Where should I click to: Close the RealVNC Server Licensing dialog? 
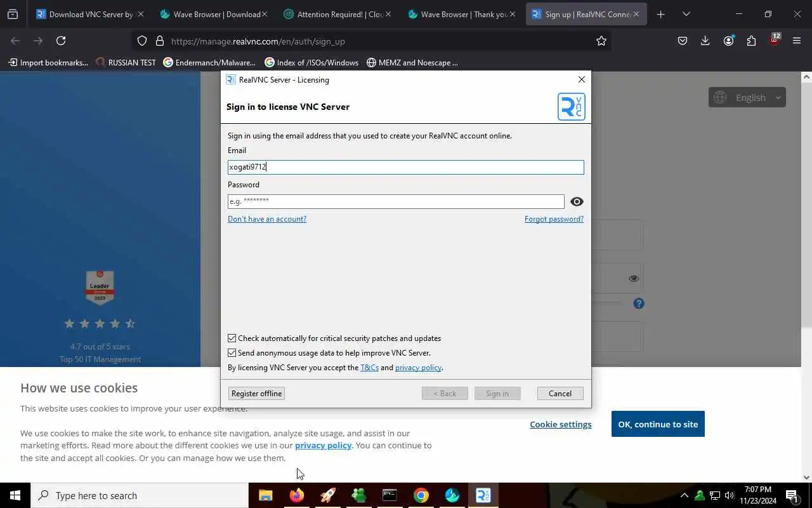coord(582,79)
